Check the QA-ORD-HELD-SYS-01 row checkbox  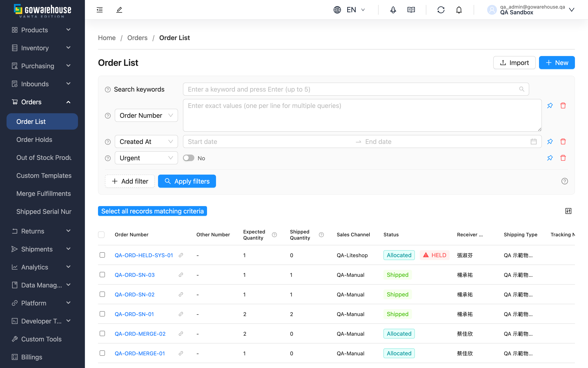coord(102,255)
